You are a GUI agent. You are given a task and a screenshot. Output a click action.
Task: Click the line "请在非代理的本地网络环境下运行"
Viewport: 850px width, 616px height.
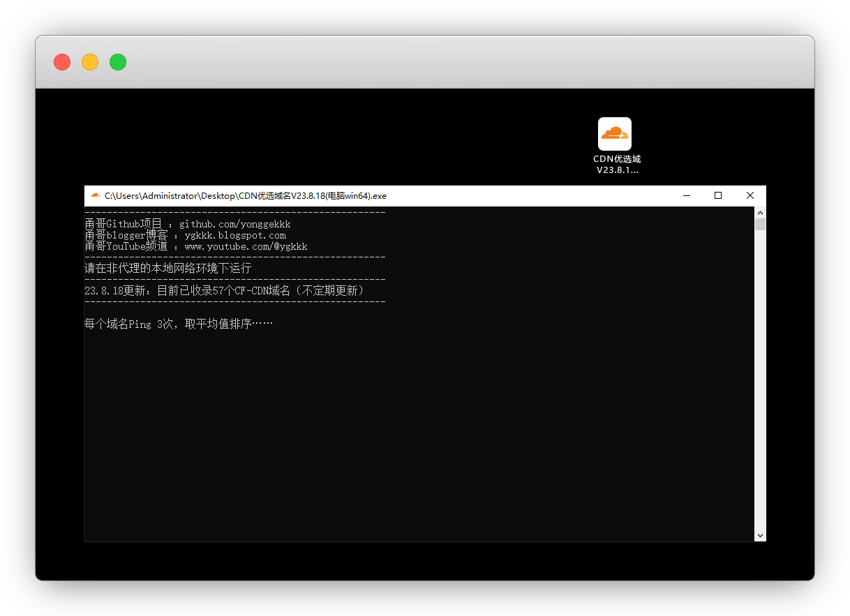167,269
